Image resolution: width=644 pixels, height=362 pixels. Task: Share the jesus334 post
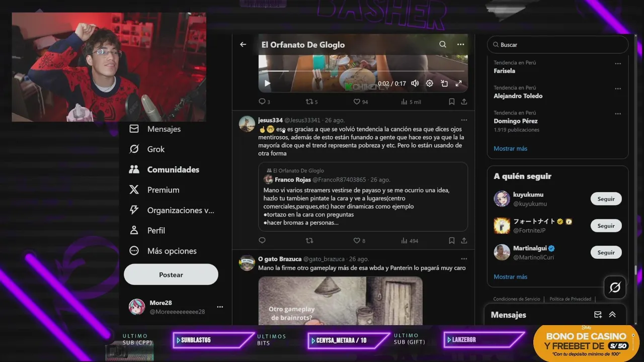point(464,241)
